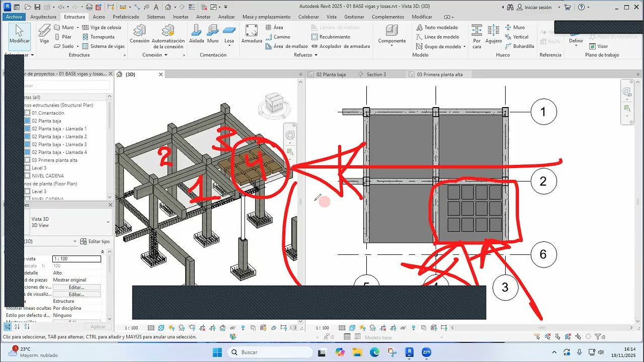Viewport: 644px width, 362px height.
Task: Choose Área de mallazo tool
Action: 286,46
